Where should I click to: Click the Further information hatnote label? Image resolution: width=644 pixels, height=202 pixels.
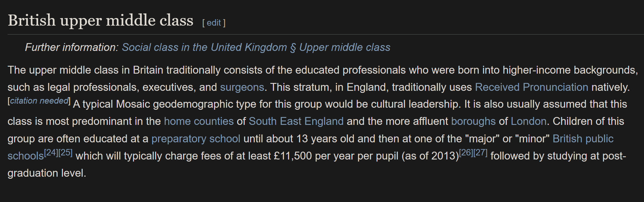click(x=72, y=47)
